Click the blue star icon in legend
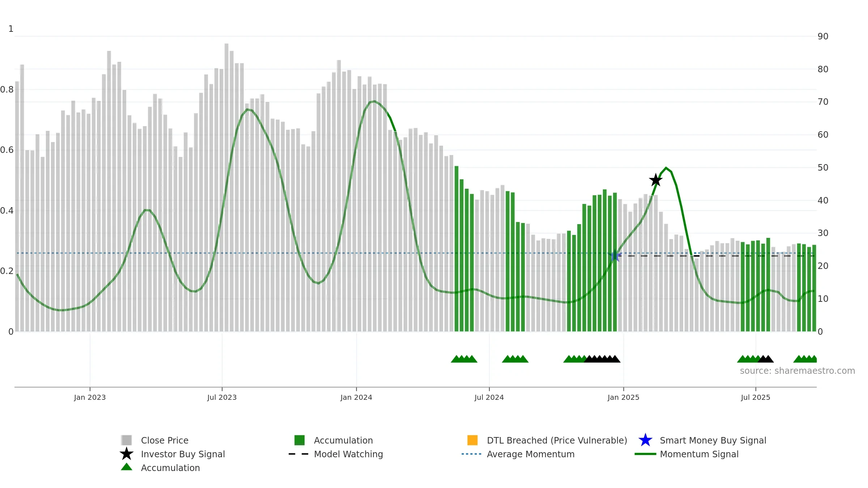 645,440
